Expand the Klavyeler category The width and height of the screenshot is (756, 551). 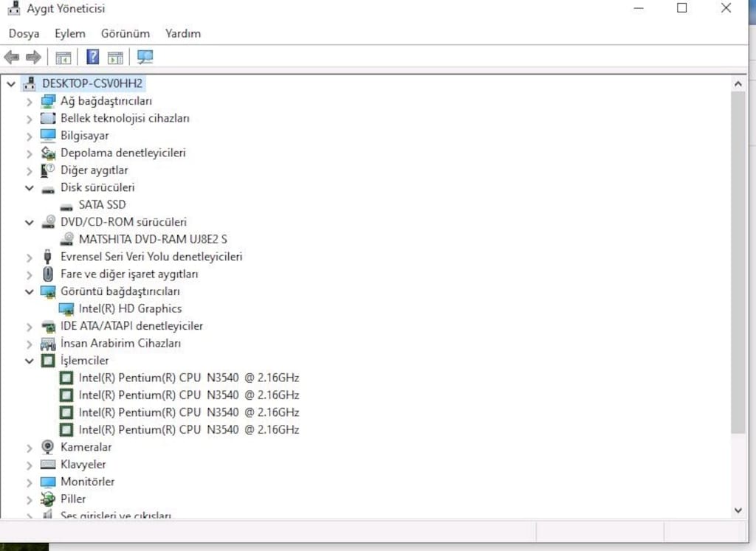point(30,465)
